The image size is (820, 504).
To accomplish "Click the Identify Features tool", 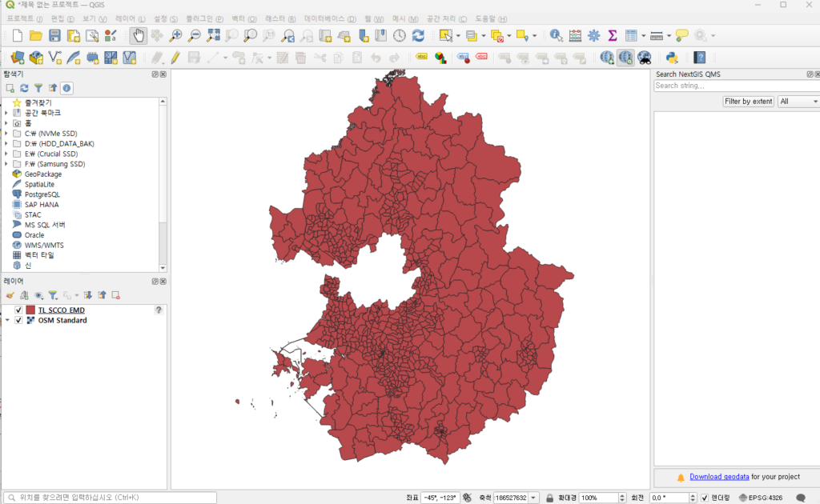I will click(556, 35).
